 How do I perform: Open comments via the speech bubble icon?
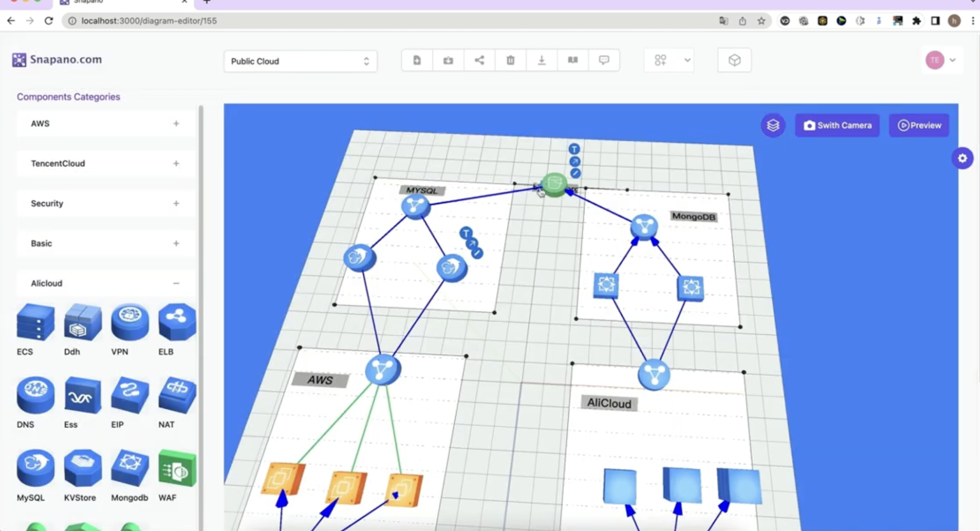point(604,60)
